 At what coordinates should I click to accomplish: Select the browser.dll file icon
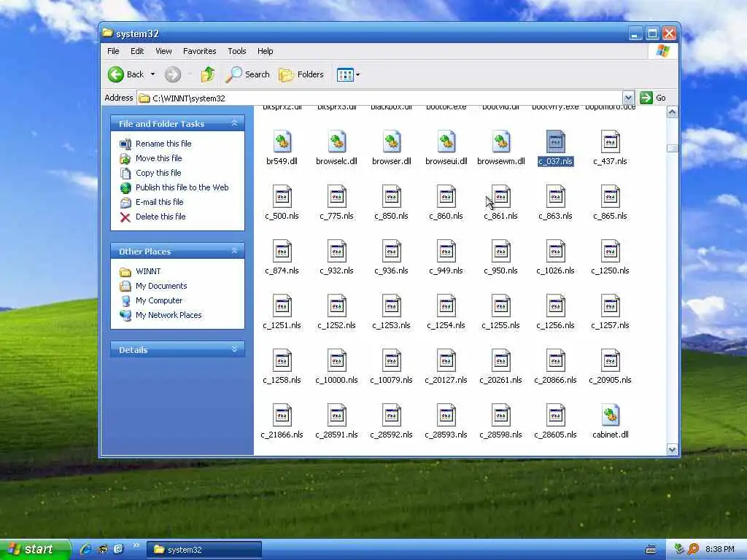392,141
